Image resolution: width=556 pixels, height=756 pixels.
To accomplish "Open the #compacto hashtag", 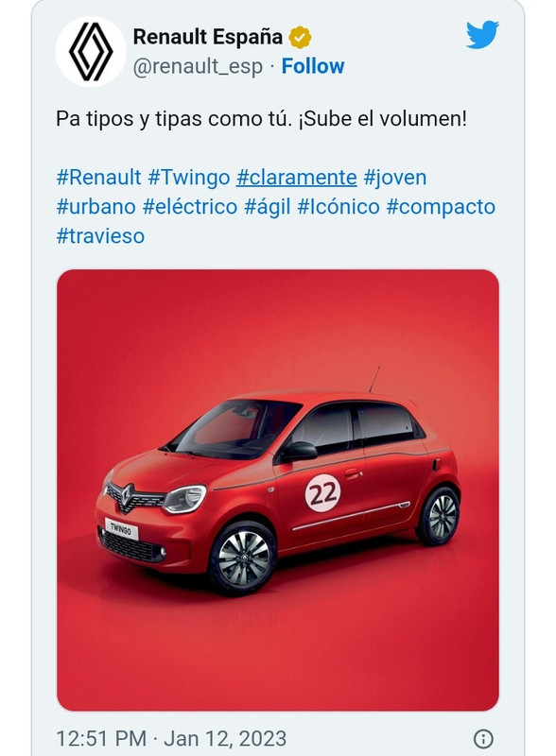I will pyautogui.click(x=441, y=207).
